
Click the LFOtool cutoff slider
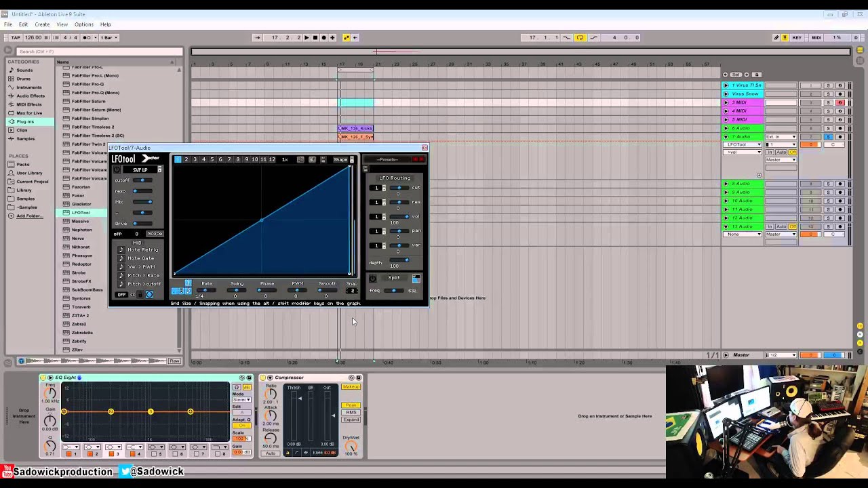click(x=144, y=180)
